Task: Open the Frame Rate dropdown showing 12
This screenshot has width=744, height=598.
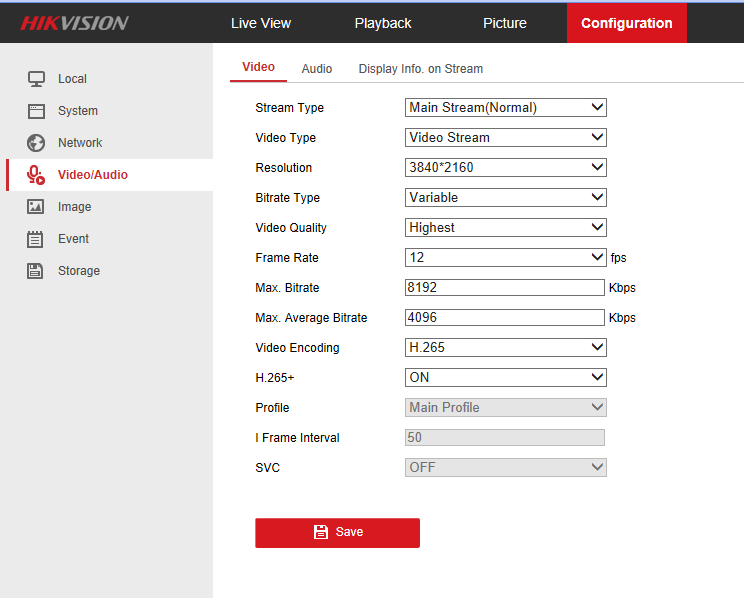Action: point(506,258)
